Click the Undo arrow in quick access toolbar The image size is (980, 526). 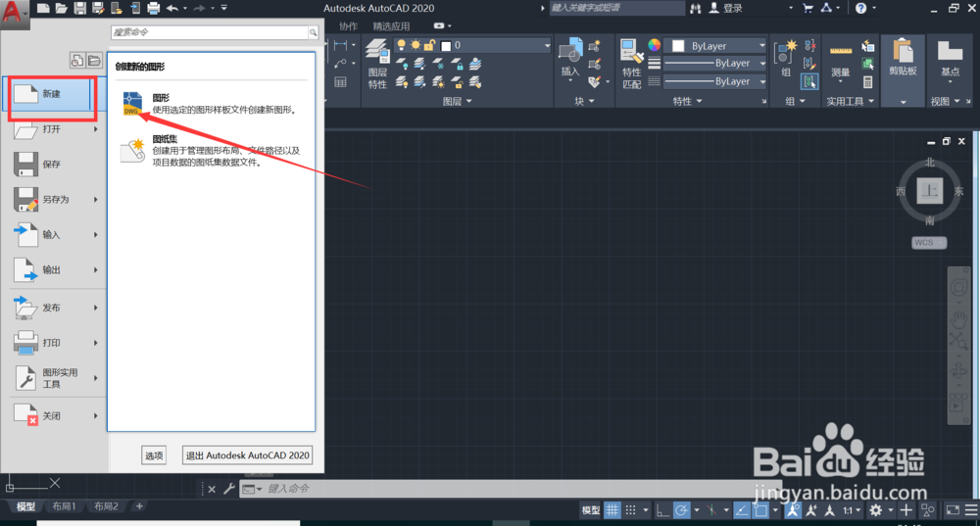(172, 8)
